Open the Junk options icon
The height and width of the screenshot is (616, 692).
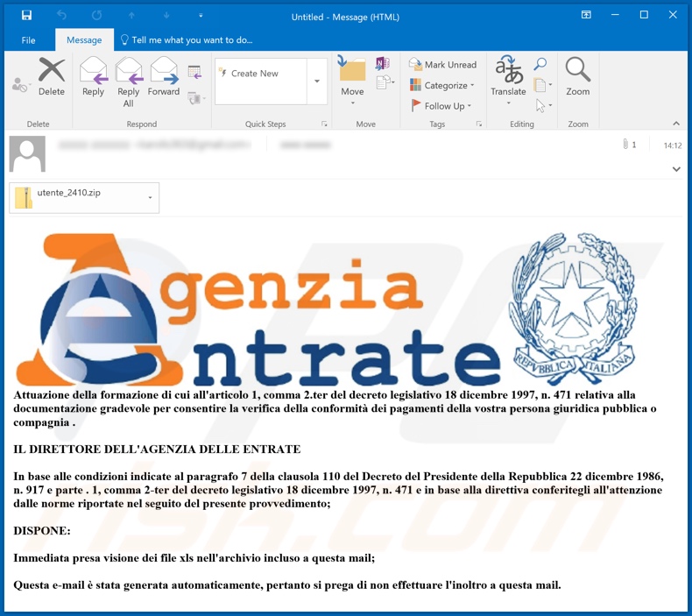[x=21, y=84]
